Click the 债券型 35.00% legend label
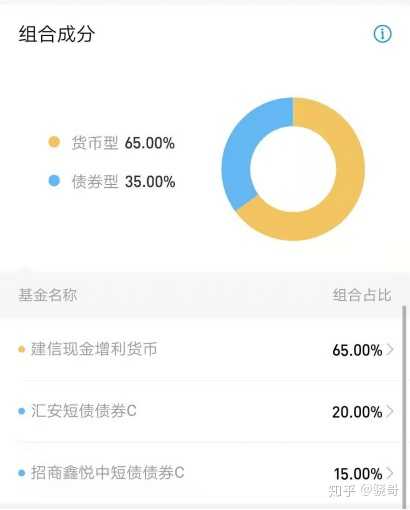This screenshot has height=510, width=410. pos(123,182)
